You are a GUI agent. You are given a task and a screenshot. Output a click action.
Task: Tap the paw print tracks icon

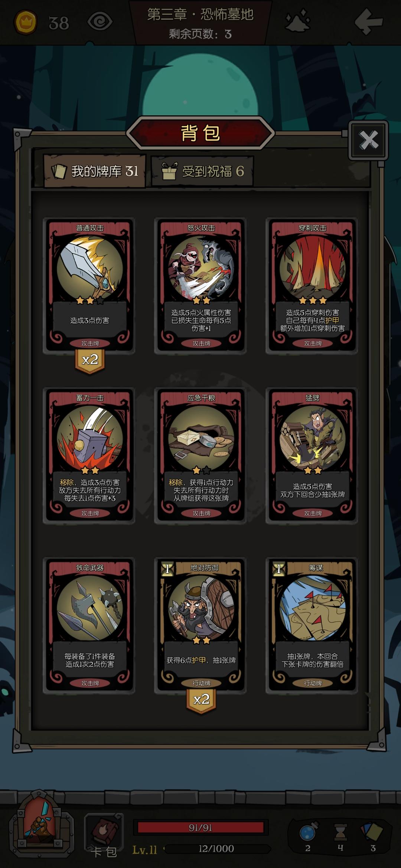(297, 20)
